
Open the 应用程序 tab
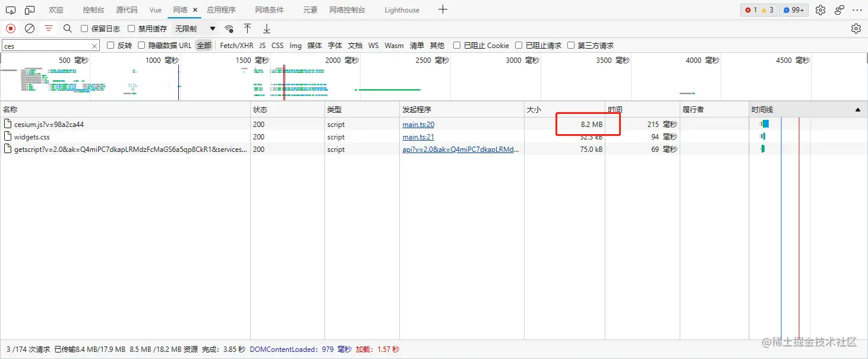(221, 10)
